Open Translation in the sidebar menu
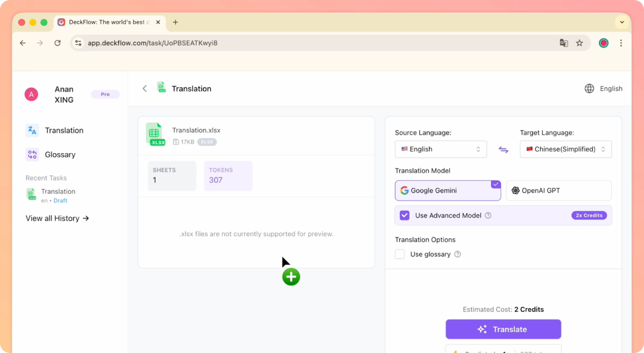This screenshot has width=644, height=353. point(64,130)
